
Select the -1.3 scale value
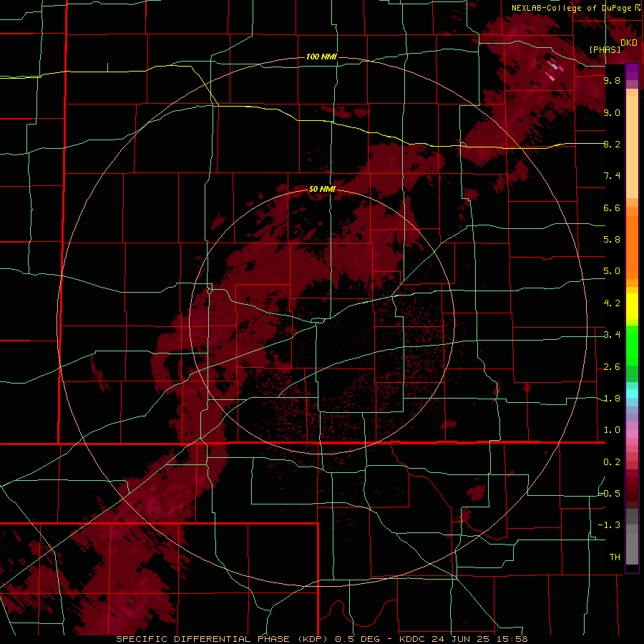(x=609, y=525)
